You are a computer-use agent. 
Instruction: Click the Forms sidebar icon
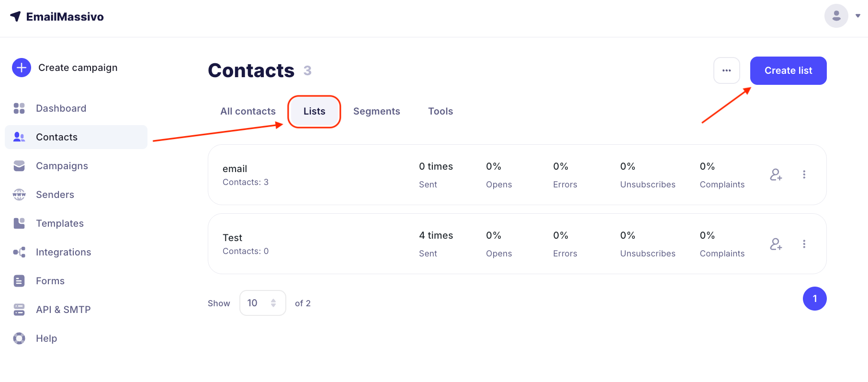pos(19,281)
